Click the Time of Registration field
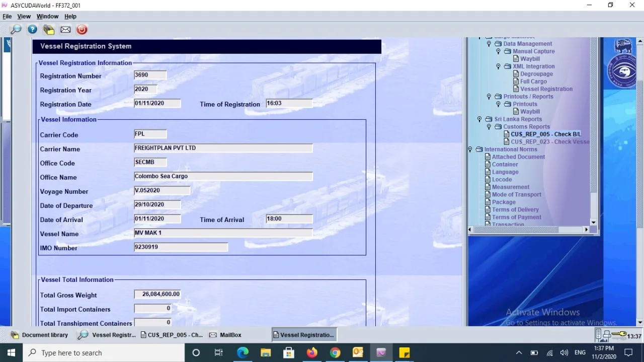 click(x=289, y=103)
